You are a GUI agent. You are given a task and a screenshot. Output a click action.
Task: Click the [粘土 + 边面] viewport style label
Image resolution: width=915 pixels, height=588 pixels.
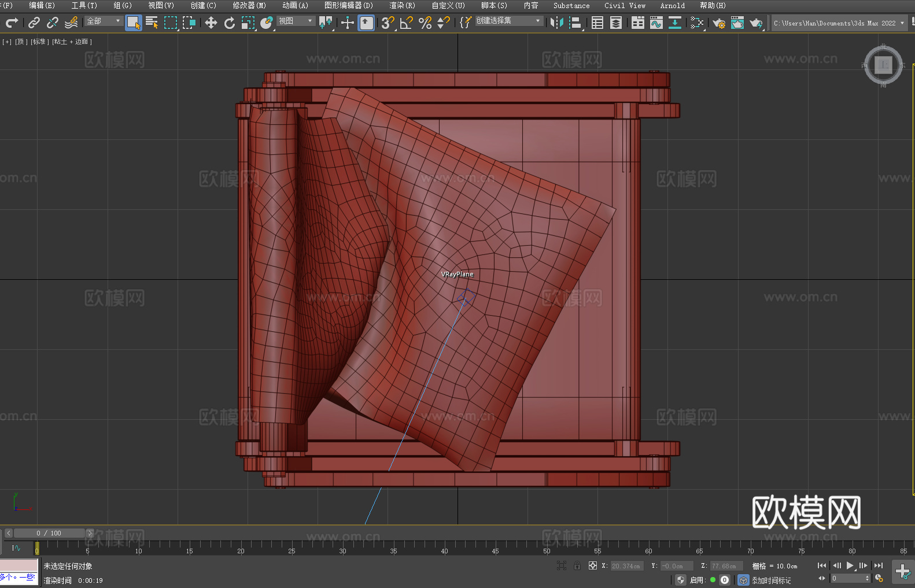point(72,42)
